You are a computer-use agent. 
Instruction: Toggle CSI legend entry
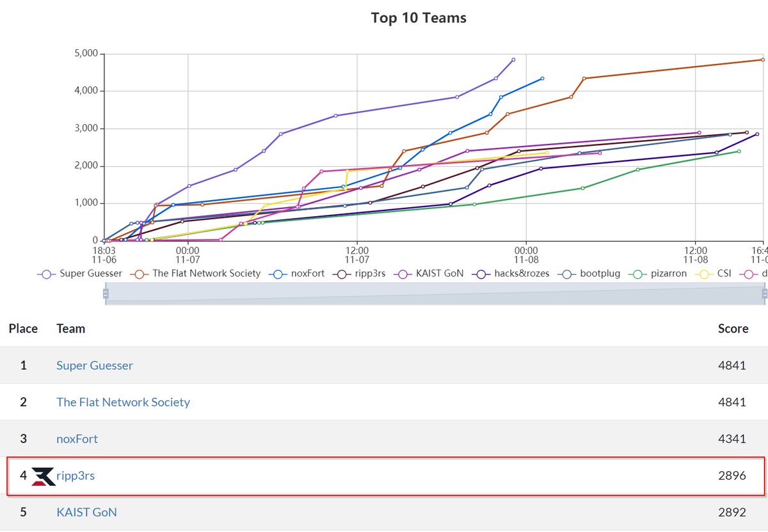(x=713, y=273)
